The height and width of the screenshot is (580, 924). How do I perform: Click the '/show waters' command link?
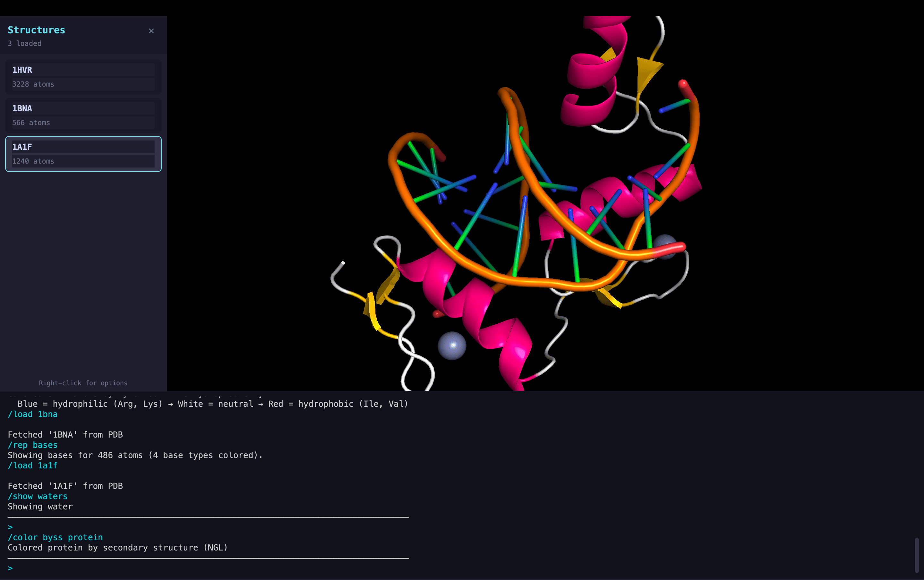[x=37, y=496]
